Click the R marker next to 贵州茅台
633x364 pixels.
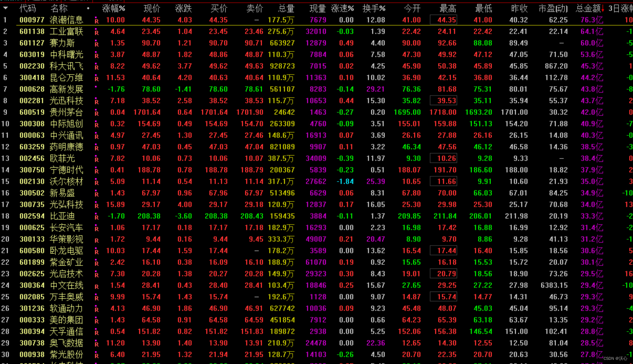tap(97, 113)
